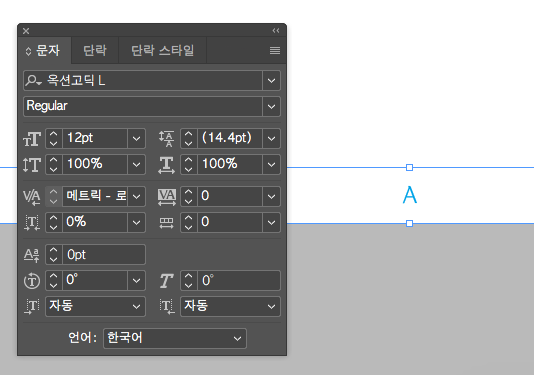The width and height of the screenshot is (534, 375).
Task: Click the skew italic T icon
Action: click(x=167, y=281)
